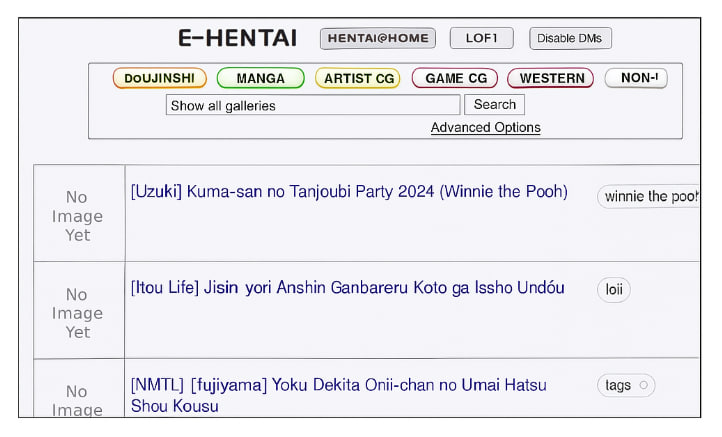Click the Search button
Image resolution: width=722 pixels, height=437 pixels.
pos(495,105)
